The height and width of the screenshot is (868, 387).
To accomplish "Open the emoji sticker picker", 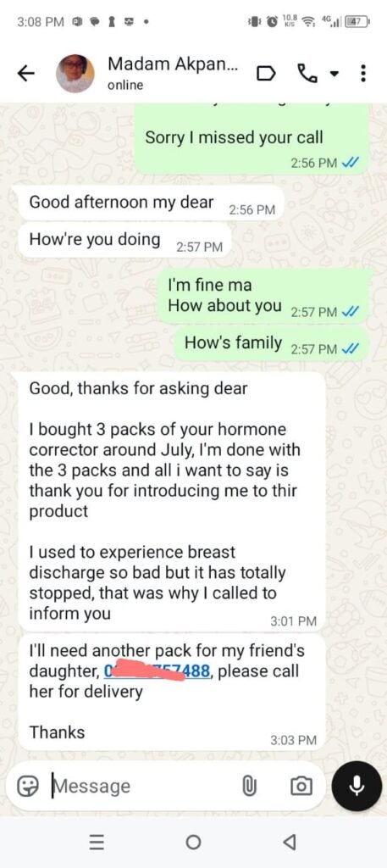I will click(27, 786).
